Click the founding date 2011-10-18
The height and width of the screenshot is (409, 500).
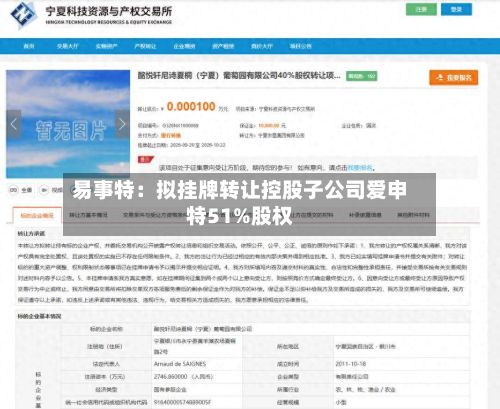(x=351, y=364)
